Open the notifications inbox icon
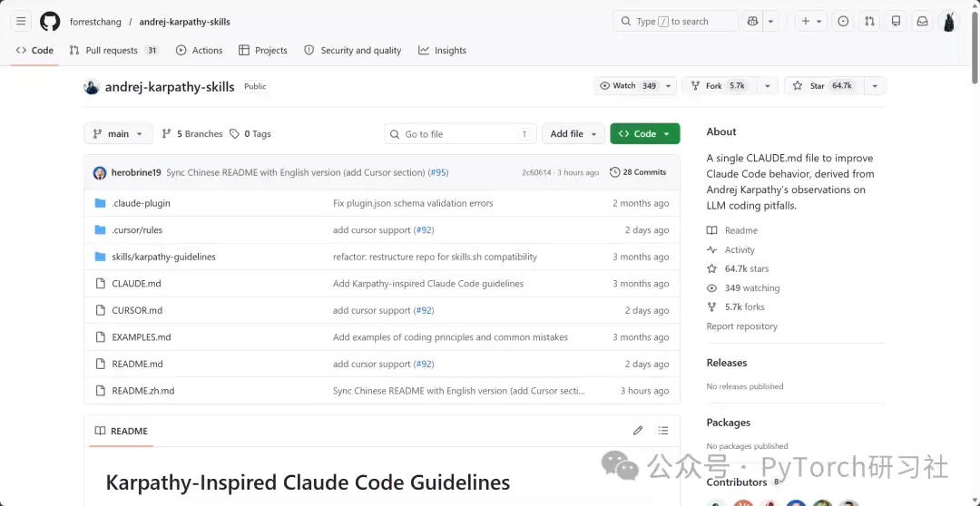This screenshot has height=506, width=980. (x=922, y=21)
